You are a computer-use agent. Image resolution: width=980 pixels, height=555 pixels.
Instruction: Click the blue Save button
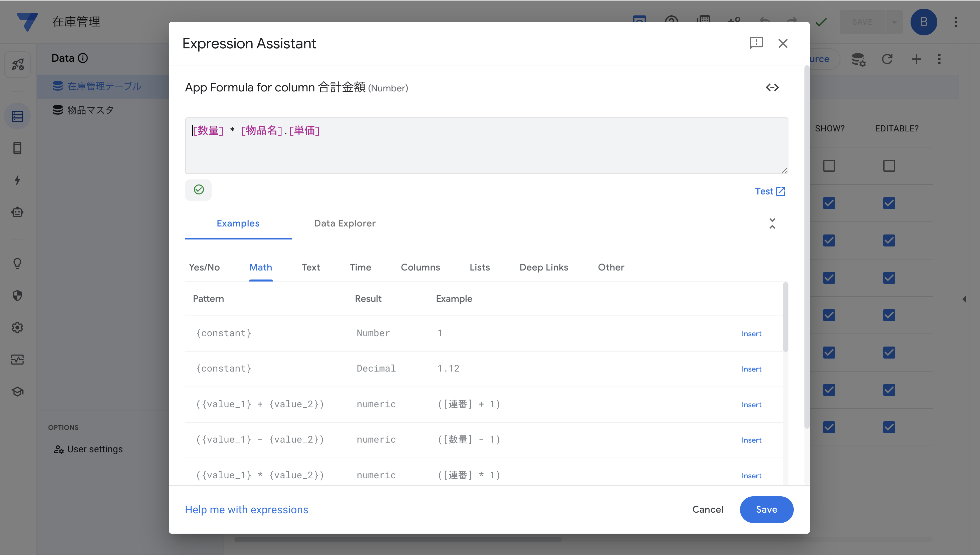tap(766, 510)
